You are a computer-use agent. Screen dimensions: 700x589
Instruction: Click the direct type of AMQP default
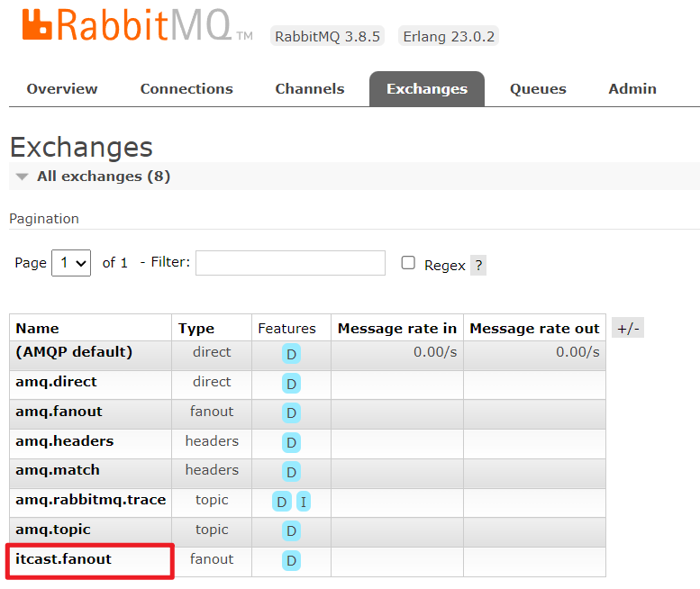pyautogui.click(x=212, y=351)
